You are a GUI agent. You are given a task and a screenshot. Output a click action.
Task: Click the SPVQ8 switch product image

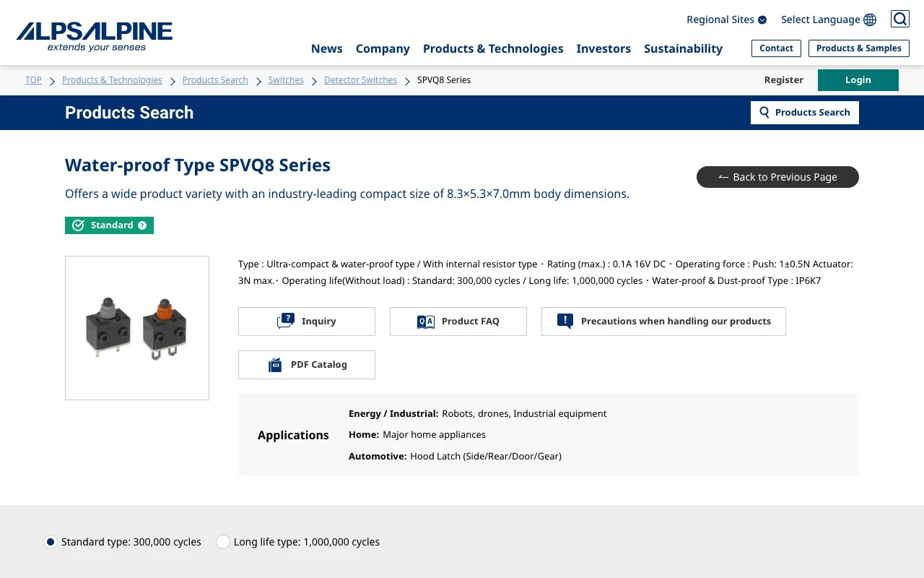(x=137, y=328)
